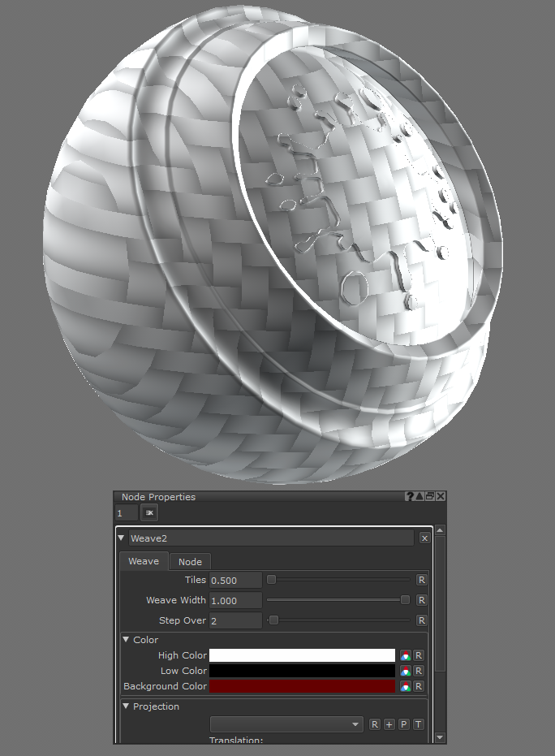Image resolution: width=555 pixels, height=756 pixels.
Task: Open color picker for Low Color
Action: 405,671
